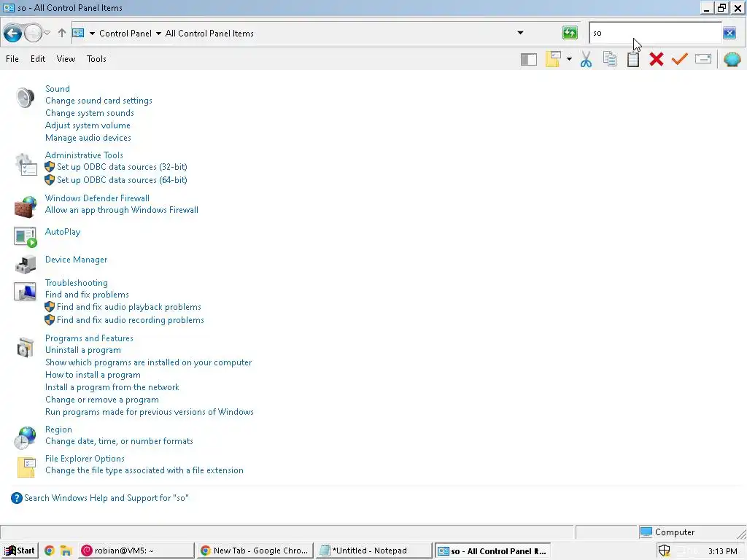Viewport: 747px width, 560px height.
Task: Clear the search box with X
Action: click(729, 33)
